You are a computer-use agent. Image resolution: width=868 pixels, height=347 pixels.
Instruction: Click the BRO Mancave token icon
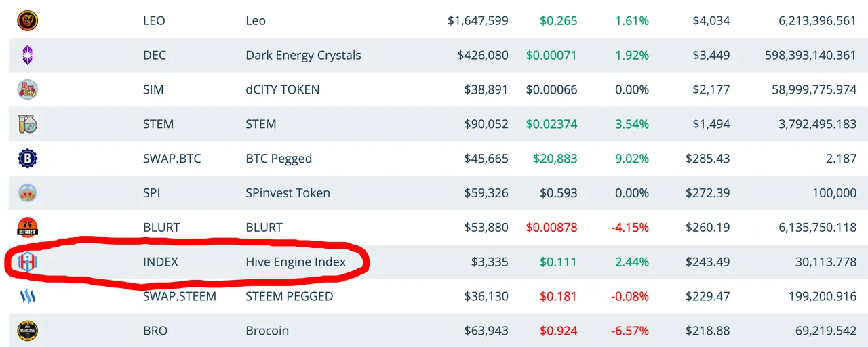(27, 331)
